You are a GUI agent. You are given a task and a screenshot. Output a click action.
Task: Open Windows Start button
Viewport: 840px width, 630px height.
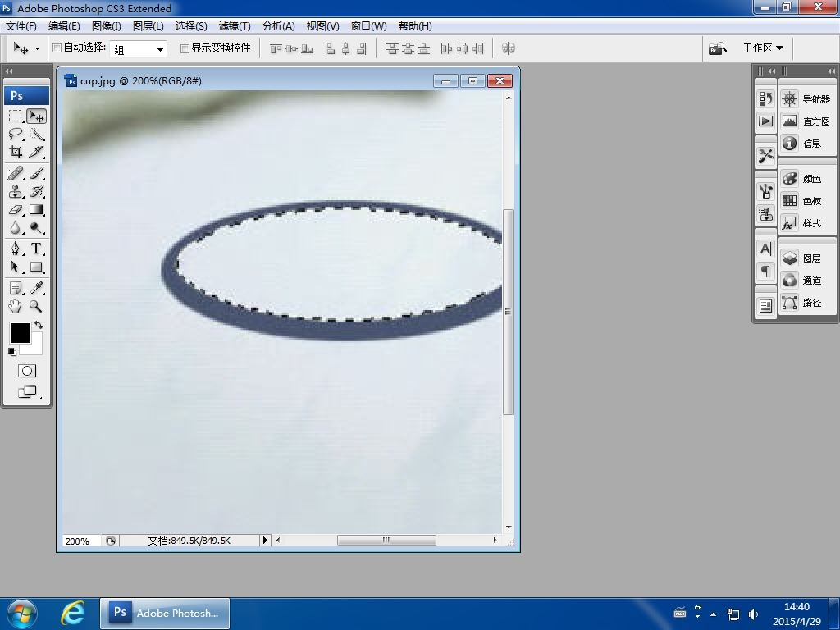coord(22,614)
